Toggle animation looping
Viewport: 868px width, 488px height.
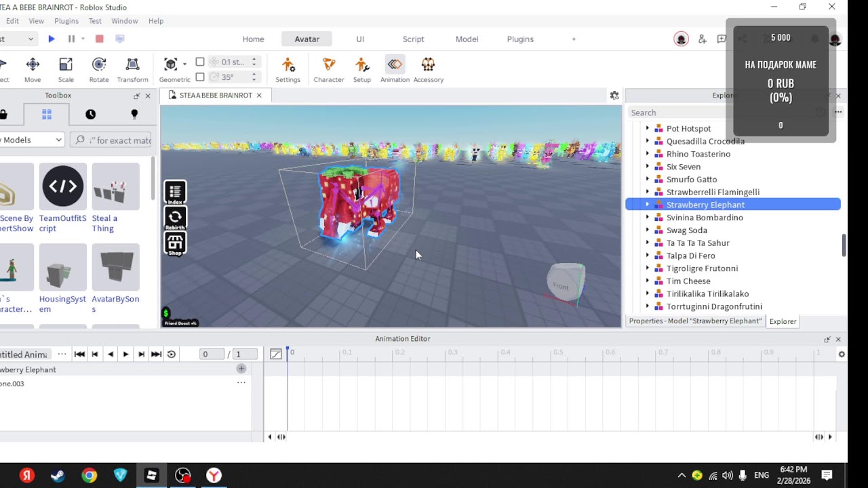pos(172,354)
